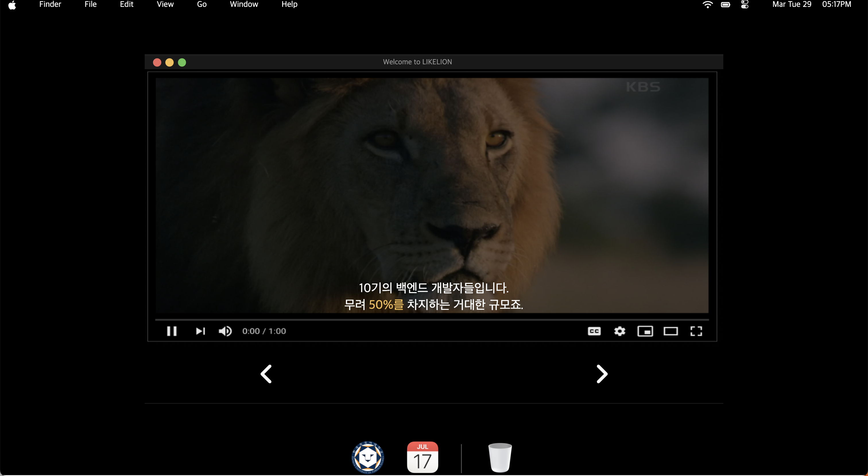Enable miniplayer mode
The height and width of the screenshot is (476, 868).
645,331
